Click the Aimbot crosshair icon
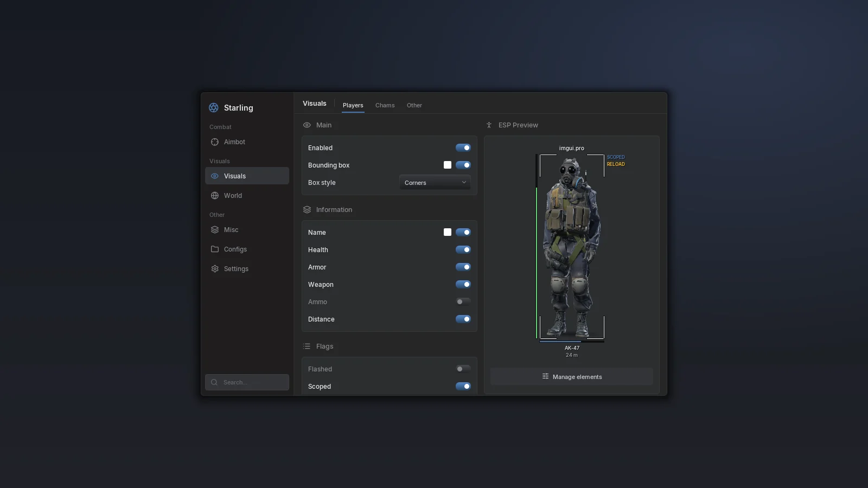868x488 pixels. pos(215,142)
